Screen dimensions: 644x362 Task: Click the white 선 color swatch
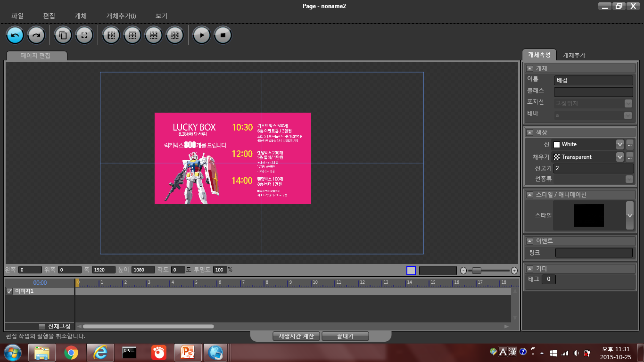click(x=557, y=145)
